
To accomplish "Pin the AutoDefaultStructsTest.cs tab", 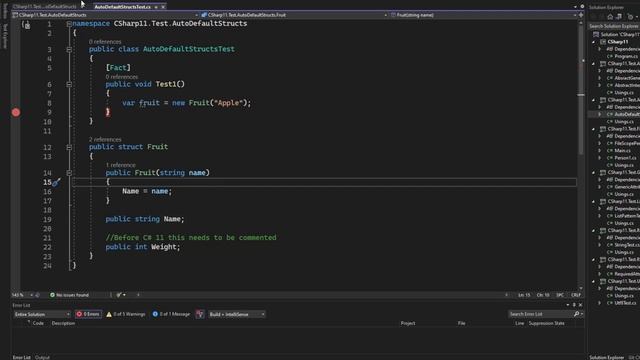I will coord(156,7).
